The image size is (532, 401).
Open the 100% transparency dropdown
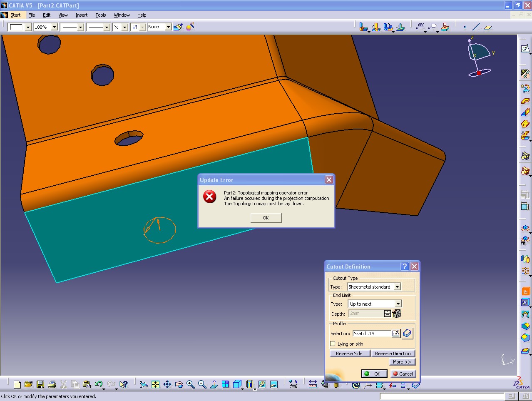45,27
